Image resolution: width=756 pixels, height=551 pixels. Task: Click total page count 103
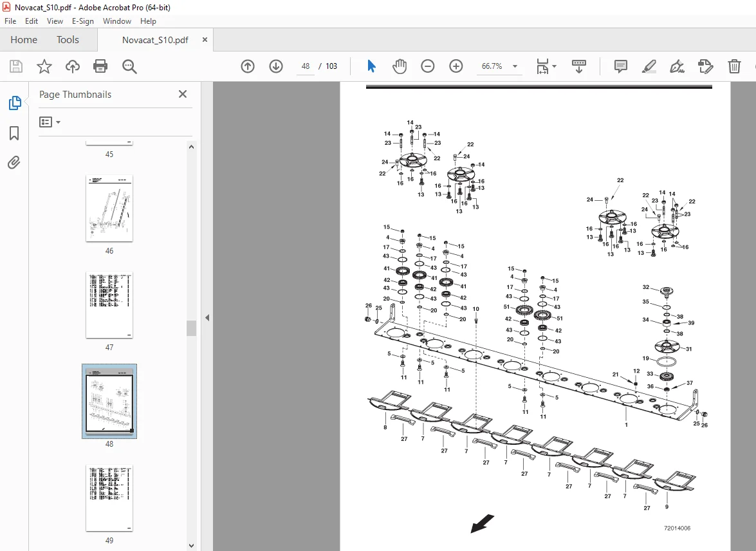click(x=331, y=66)
